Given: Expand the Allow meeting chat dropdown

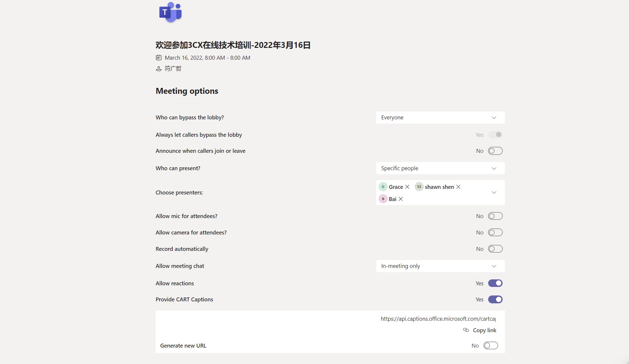Looking at the screenshot, I should pyautogui.click(x=440, y=266).
